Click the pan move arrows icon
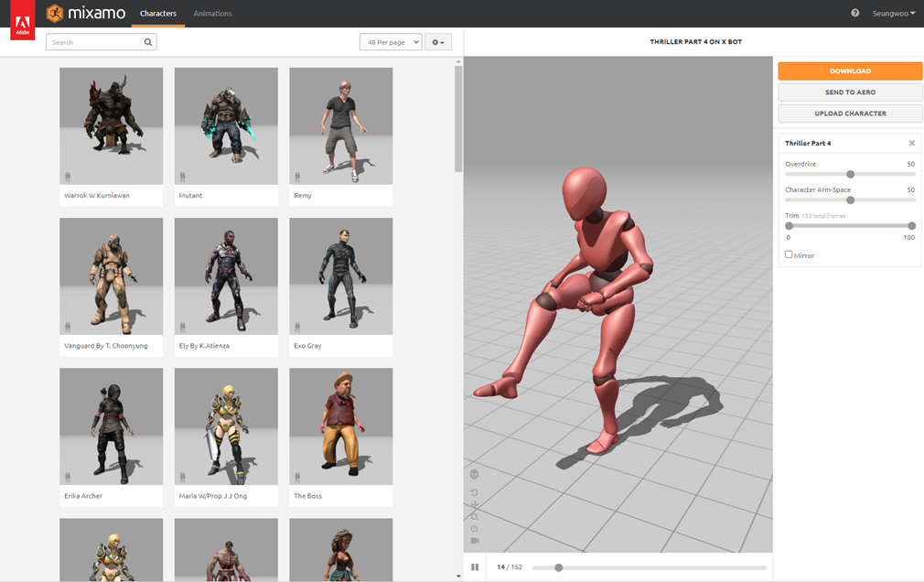Screen dimensions: 924x582 [x=475, y=505]
